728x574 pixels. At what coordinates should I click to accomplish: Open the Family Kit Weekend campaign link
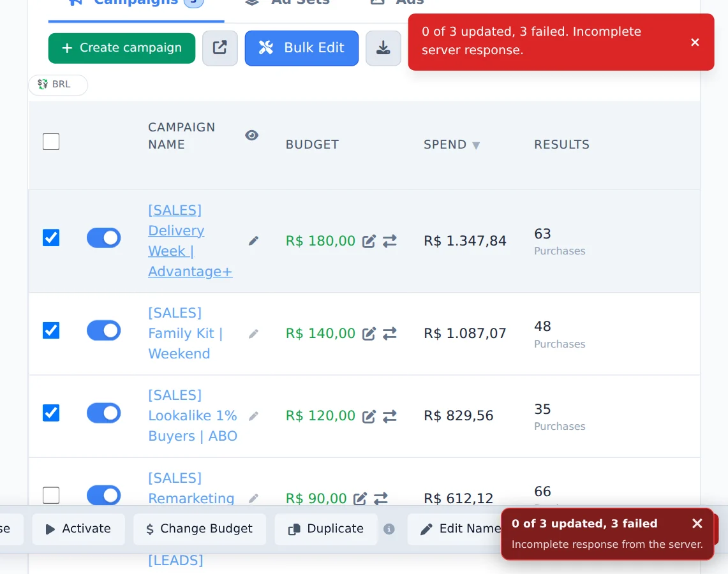[185, 333]
